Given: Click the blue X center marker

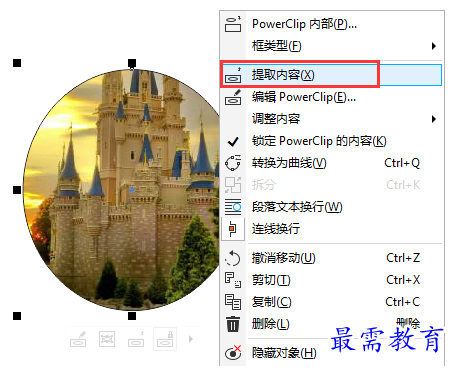Looking at the screenshot, I should coord(132,190).
